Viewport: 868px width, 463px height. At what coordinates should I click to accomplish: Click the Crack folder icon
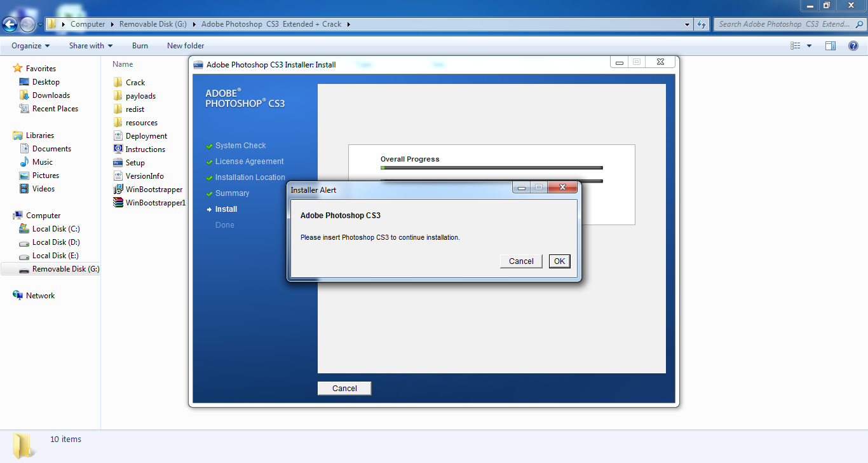tap(118, 82)
